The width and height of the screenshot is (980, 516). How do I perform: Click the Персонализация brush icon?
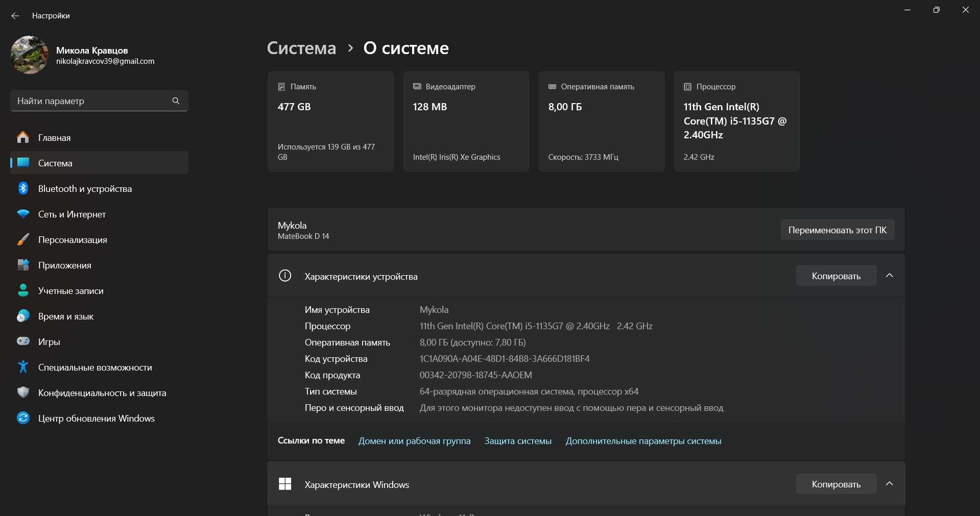tap(23, 239)
